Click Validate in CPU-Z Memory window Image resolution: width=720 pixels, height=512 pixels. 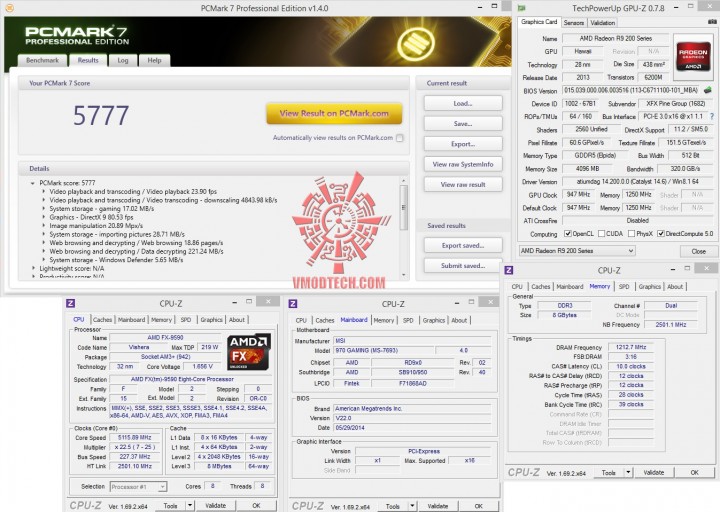pos(653,472)
